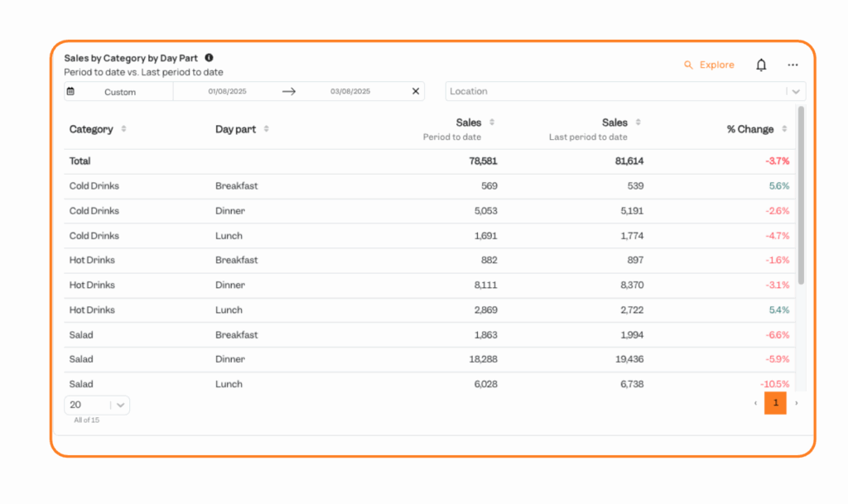Screen dimensions: 848x504
Task: Go to page 1 in pagination
Action: tap(775, 403)
